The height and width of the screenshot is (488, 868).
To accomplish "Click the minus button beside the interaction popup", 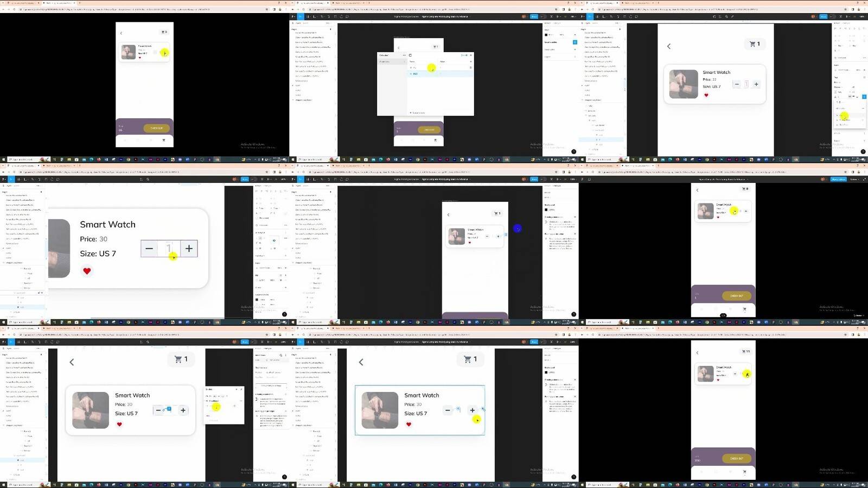I will pyautogui.click(x=158, y=410).
